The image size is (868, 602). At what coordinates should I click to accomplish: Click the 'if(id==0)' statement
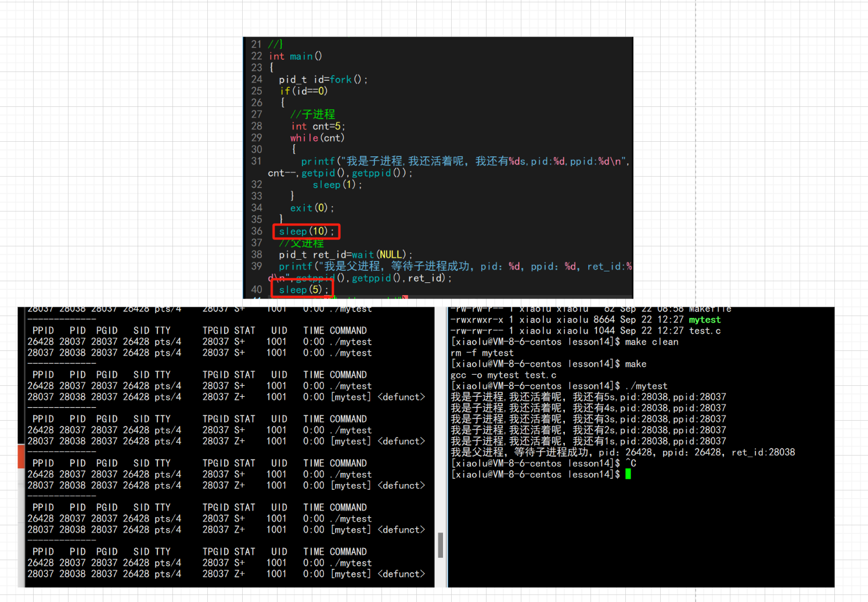304,91
